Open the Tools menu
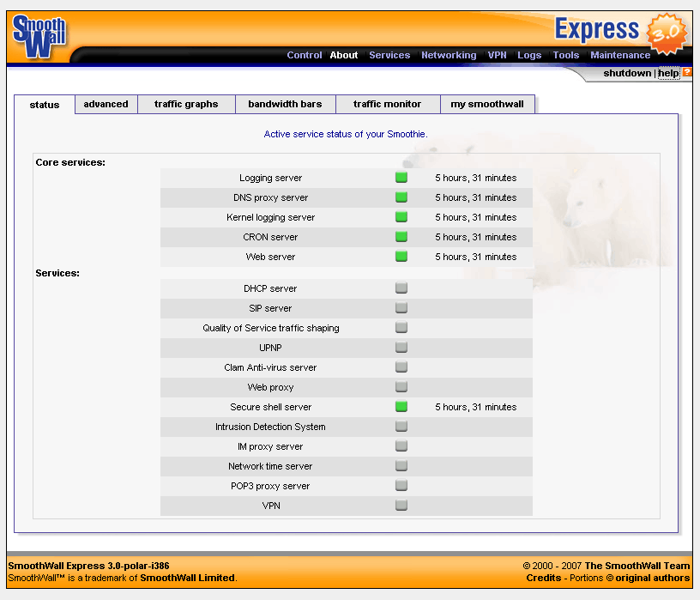 (566, 55)
